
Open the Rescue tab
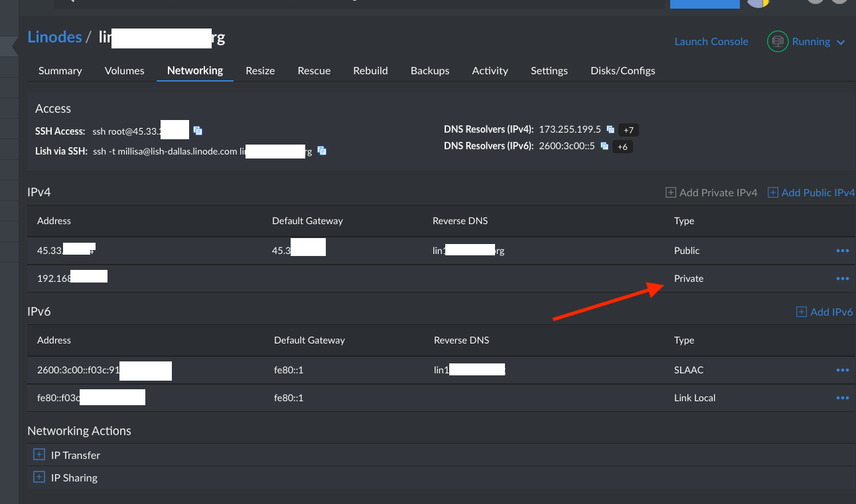tap(314, 70)
